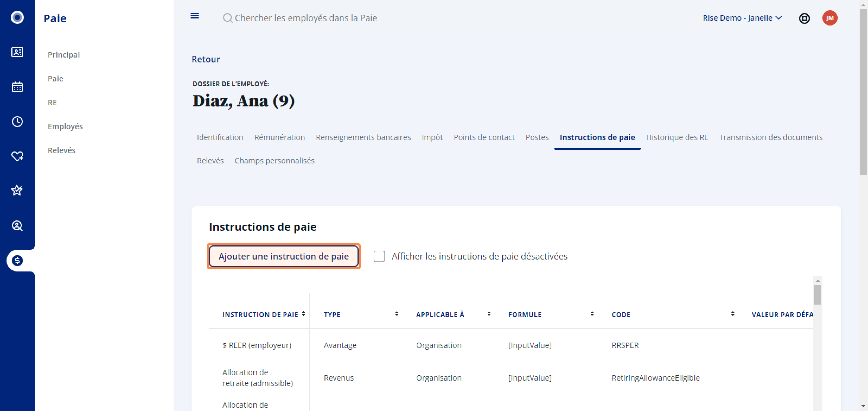Select the Instructions de paie tab
Viewport: 868px width, 411px height.
597,137
